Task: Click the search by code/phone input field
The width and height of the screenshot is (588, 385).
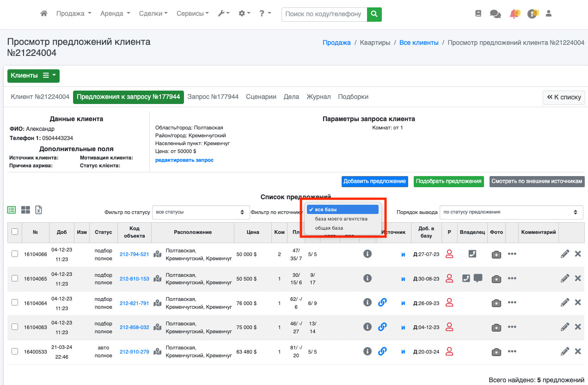Action: [324, 14]
